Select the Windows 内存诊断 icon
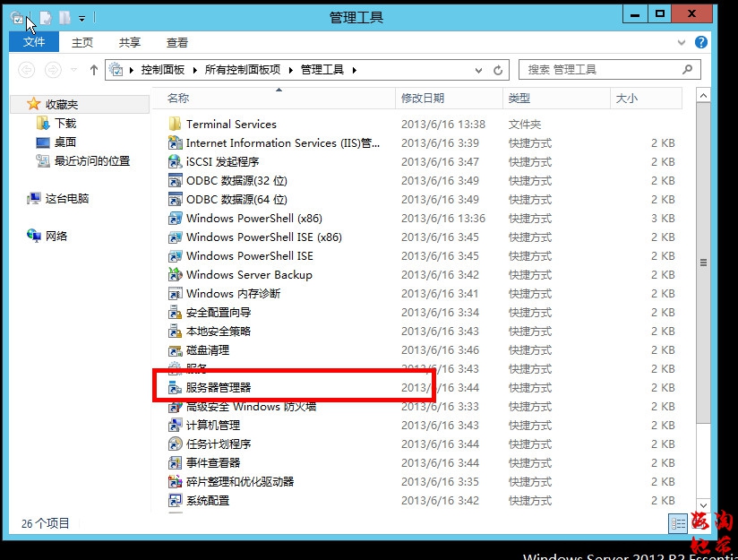The height and width of the screenshot is (560, 738). 175,293
